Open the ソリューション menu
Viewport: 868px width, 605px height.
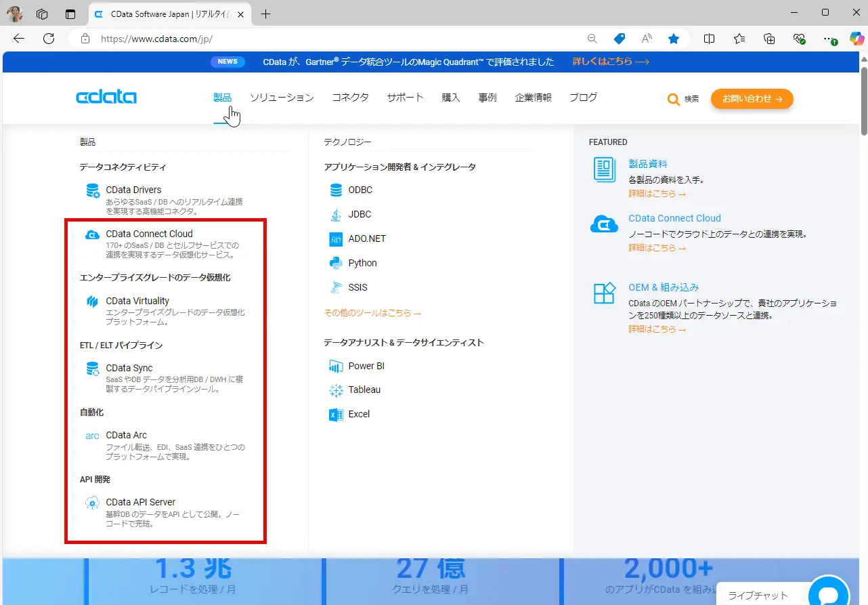point(282,98)
